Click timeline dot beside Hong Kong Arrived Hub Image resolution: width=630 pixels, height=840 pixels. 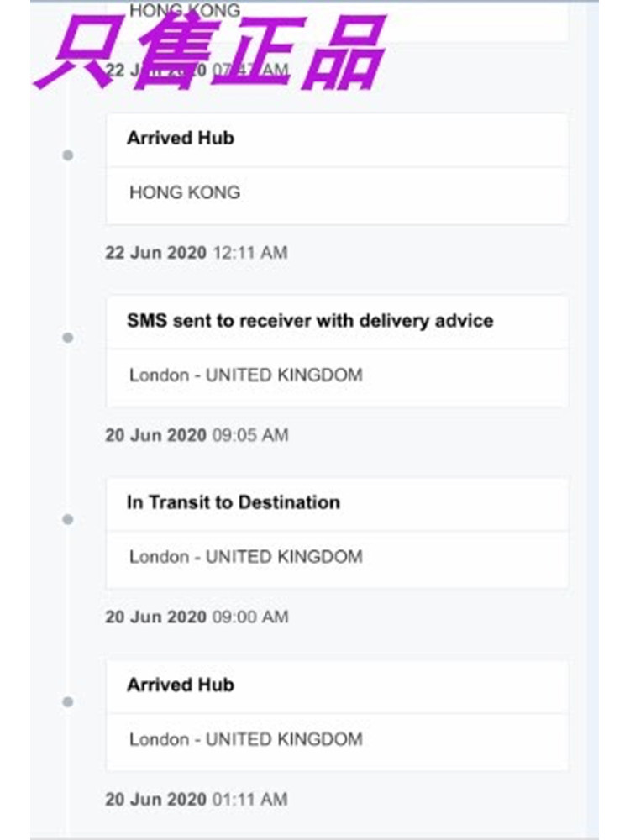click(68, 155)
